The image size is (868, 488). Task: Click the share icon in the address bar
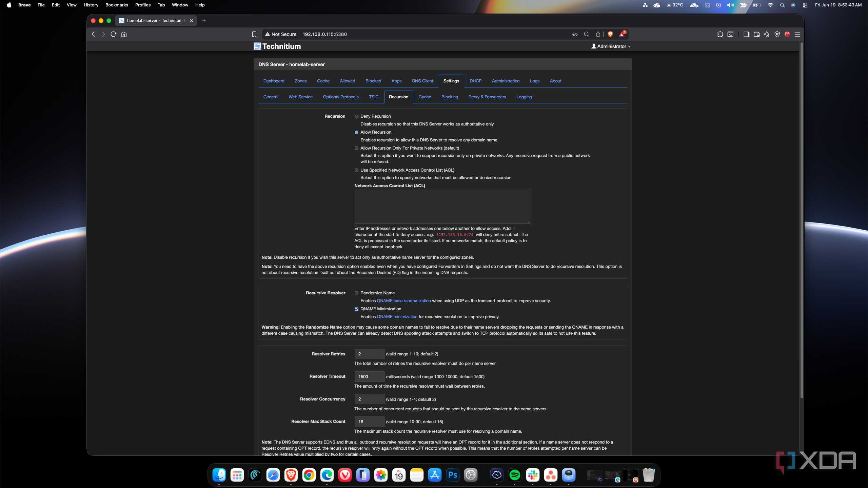(598, 34)
